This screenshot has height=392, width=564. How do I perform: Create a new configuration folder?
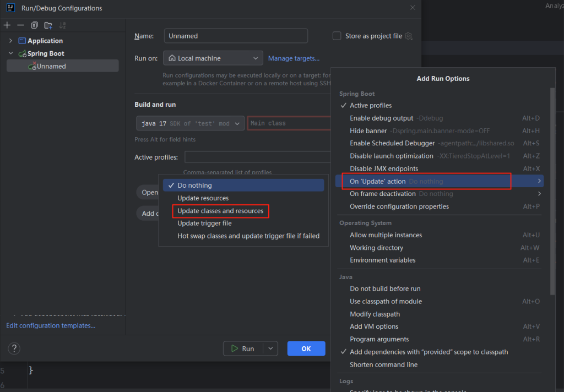tap(48, 25)
